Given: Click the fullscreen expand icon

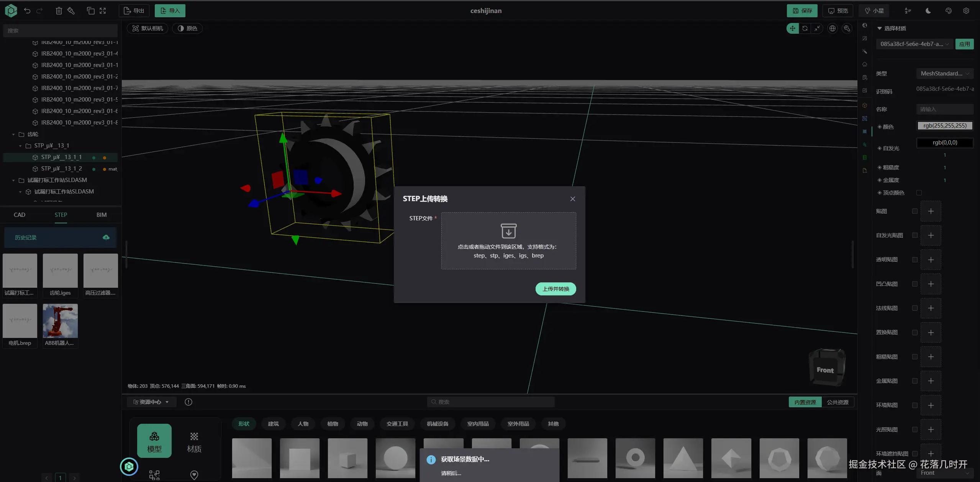Looking at the screenshot, I should click(x=103, y=11).
